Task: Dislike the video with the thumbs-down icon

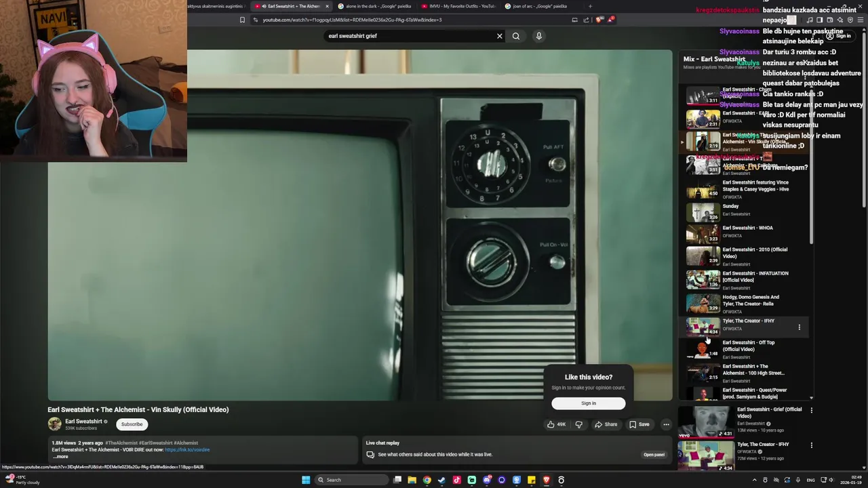Action: [x=578, y=424]
